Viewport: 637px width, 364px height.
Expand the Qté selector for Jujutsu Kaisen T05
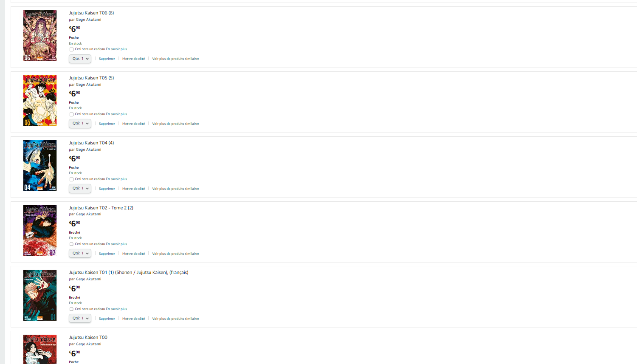pyautogui.click(x=80, y=124)
